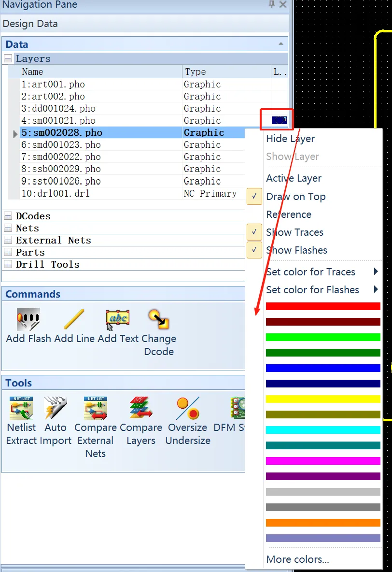Pick the teal color bar

tap(323, 445)
